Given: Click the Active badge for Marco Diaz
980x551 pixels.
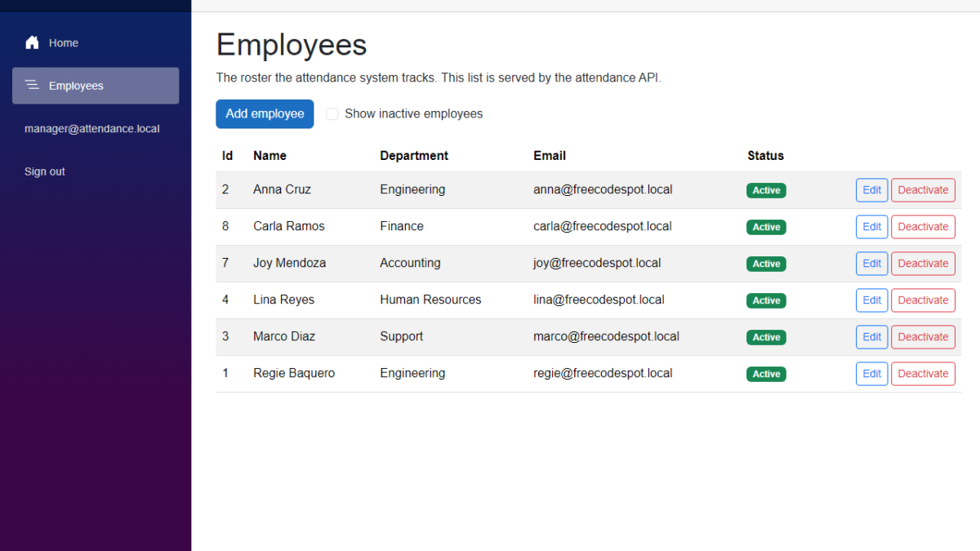Looking at the screenshot, I should point(766,337).
